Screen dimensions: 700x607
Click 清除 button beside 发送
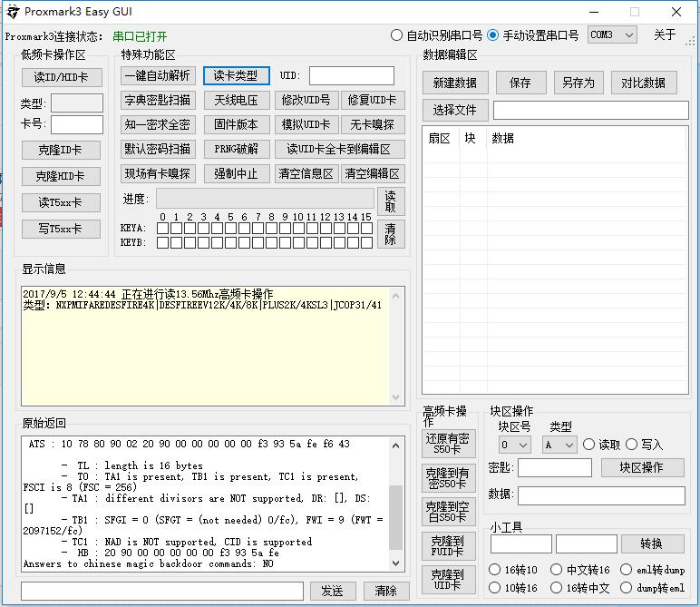[x=386, y=591]
